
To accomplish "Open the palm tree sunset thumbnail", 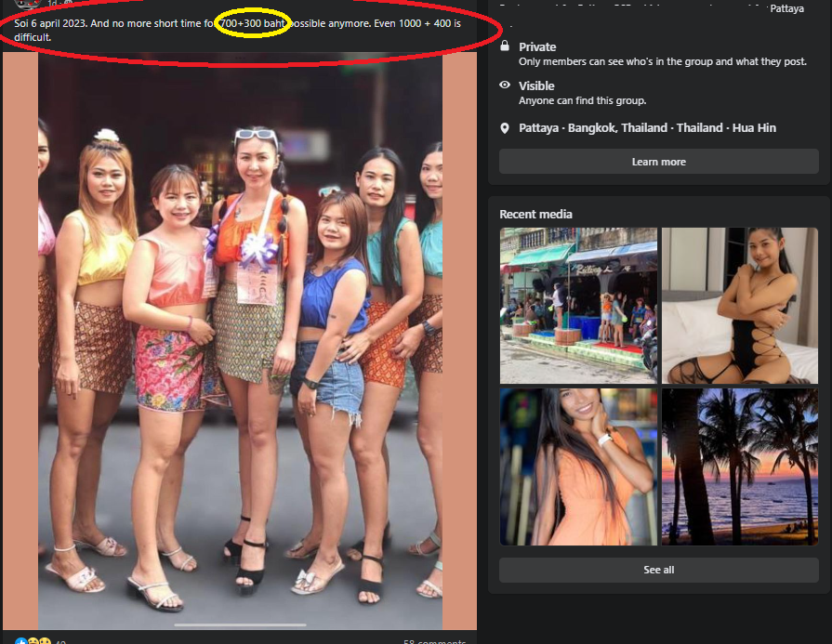I will (740, 467).
